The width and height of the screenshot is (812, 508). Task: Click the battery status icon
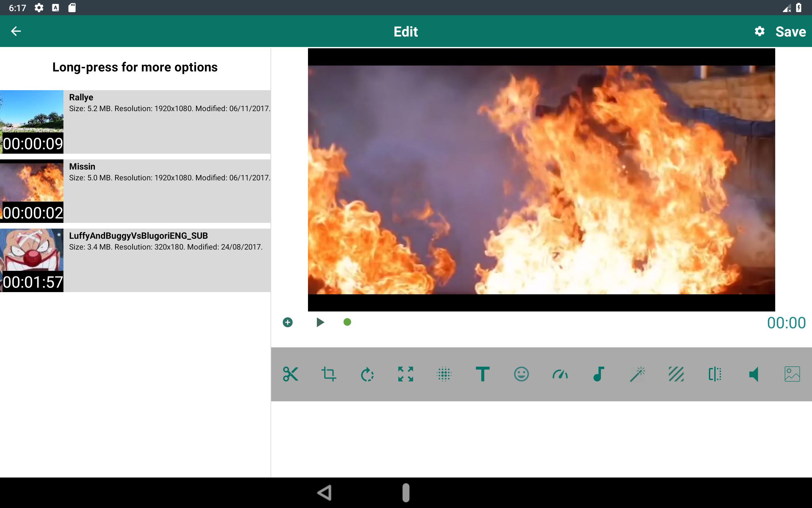tap(799, 8)
